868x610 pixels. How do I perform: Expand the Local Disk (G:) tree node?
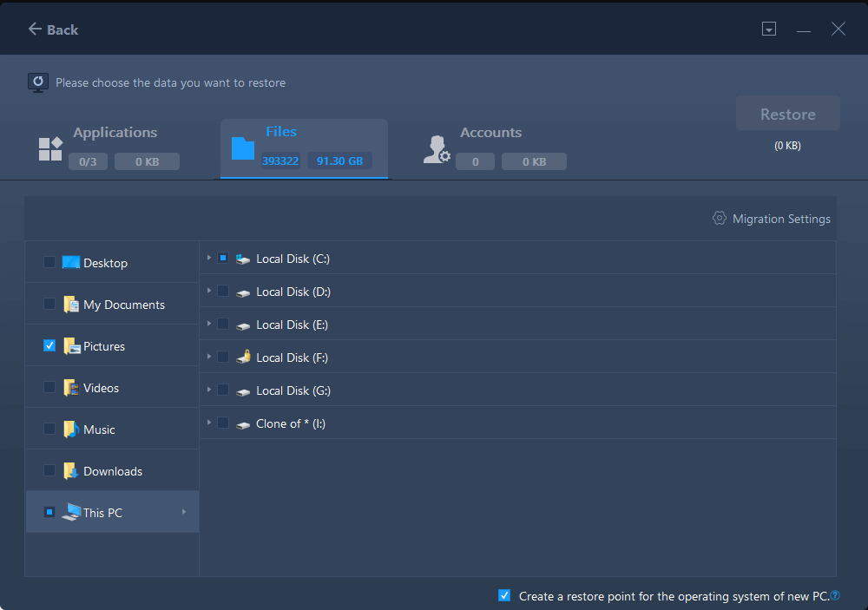pyautogui.click(x=208, y=389)
